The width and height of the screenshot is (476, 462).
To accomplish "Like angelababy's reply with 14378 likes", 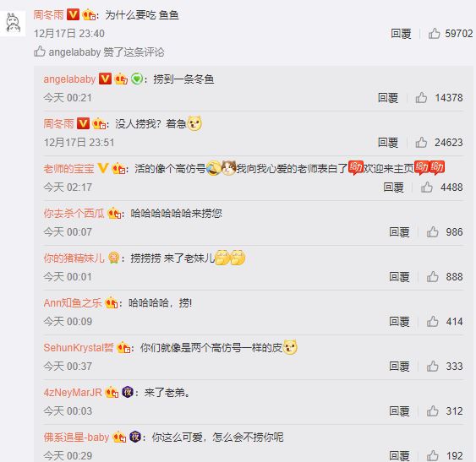I will 421,98.
